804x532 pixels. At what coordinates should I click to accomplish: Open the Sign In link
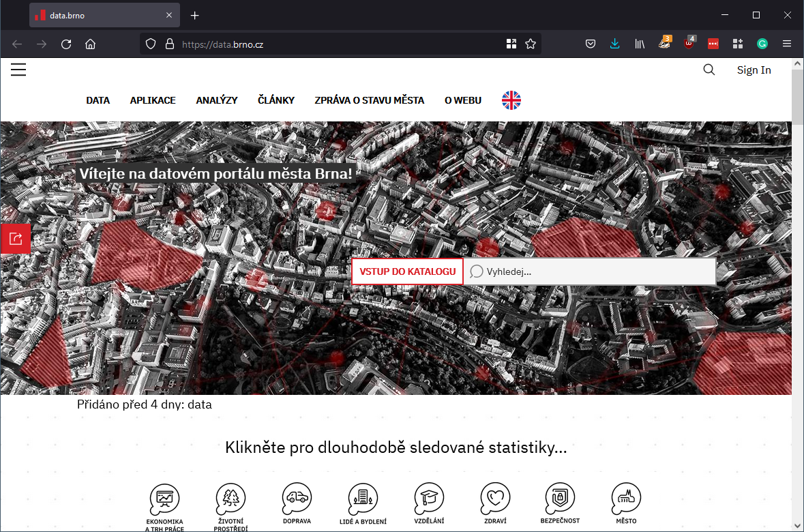[753, 70]
